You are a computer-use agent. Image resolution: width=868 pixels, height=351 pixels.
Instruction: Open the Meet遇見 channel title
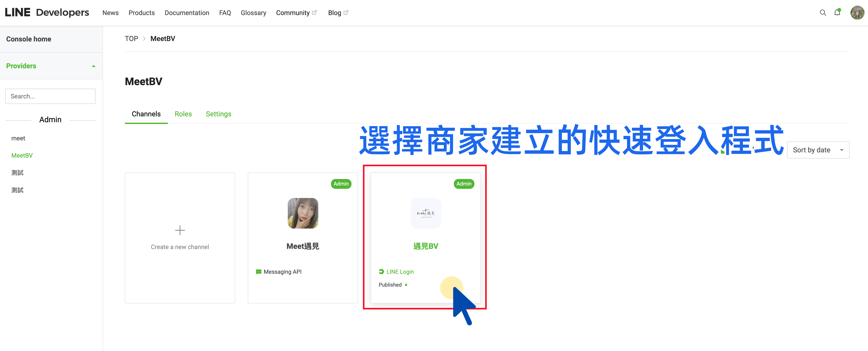pos(303,246)
